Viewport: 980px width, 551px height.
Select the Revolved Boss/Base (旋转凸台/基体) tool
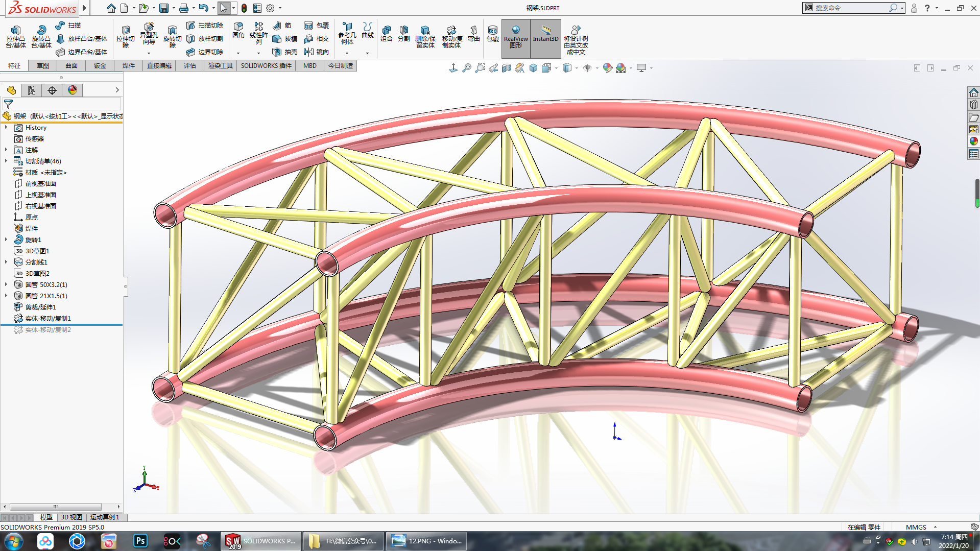pyautogui.click(x=41, y=37)
